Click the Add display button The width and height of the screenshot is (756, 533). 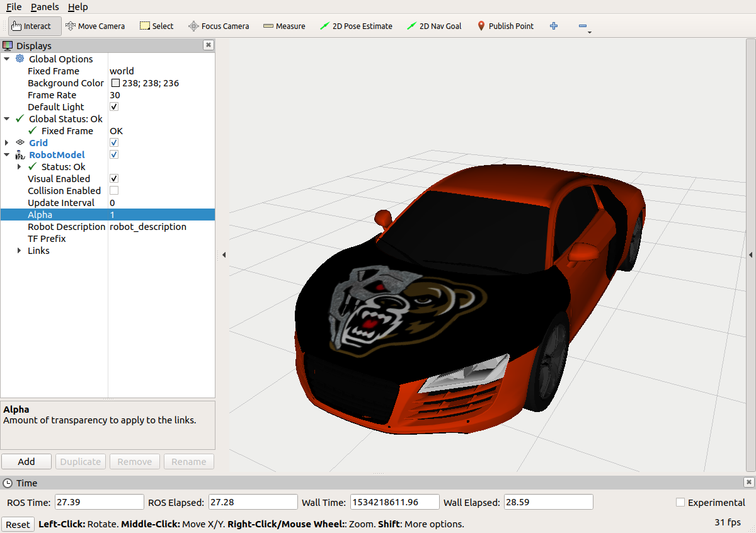(x=26, y=461)
